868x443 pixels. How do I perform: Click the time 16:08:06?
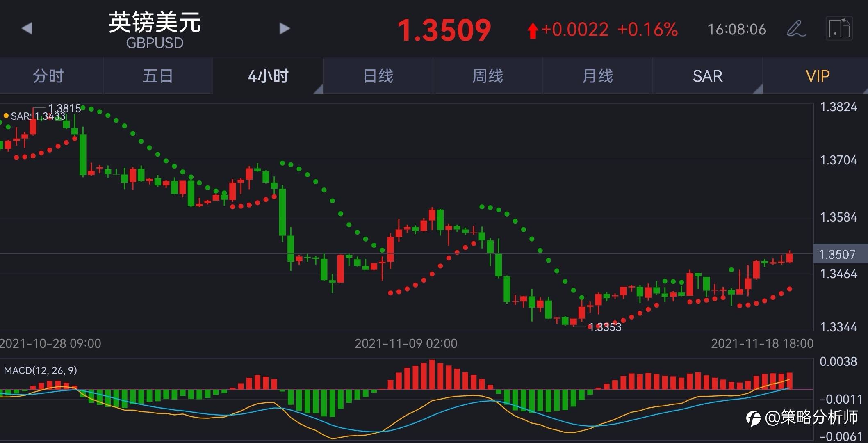[737, 30]
